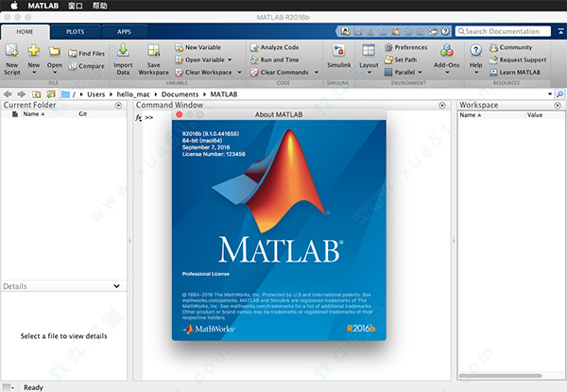
Task: Click the Search Documentation field
Action: click(503, 31)
